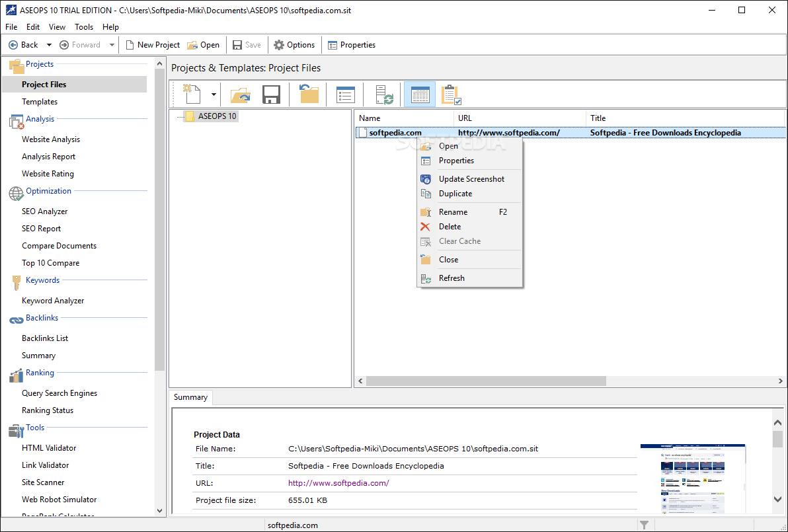
Task: Click the project properties list toolbar icon
Action: (345, 95)
